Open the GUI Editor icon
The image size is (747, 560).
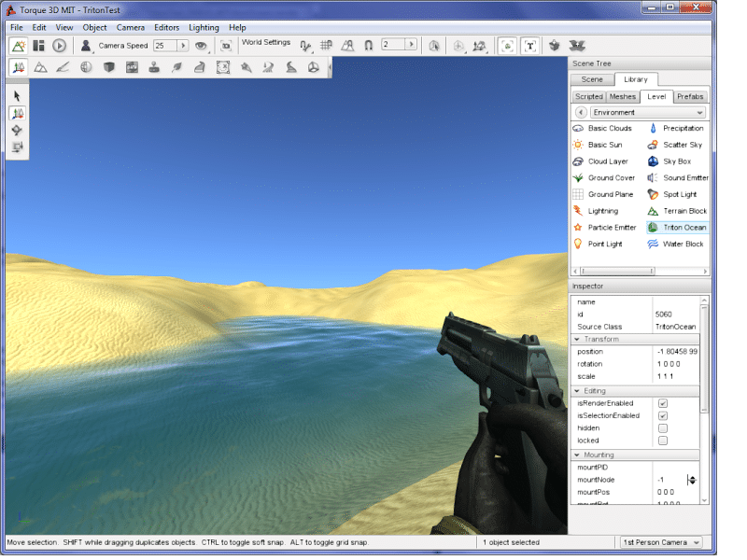coord(38,46)
